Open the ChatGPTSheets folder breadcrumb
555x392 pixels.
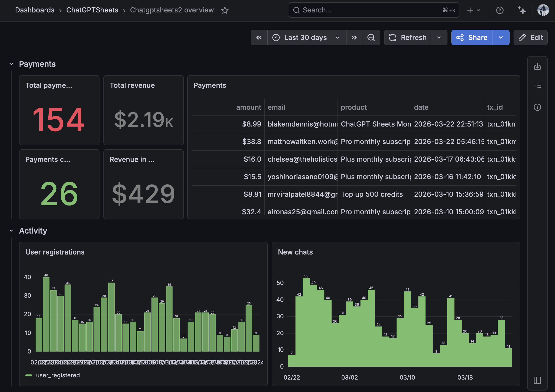[92, 10]
